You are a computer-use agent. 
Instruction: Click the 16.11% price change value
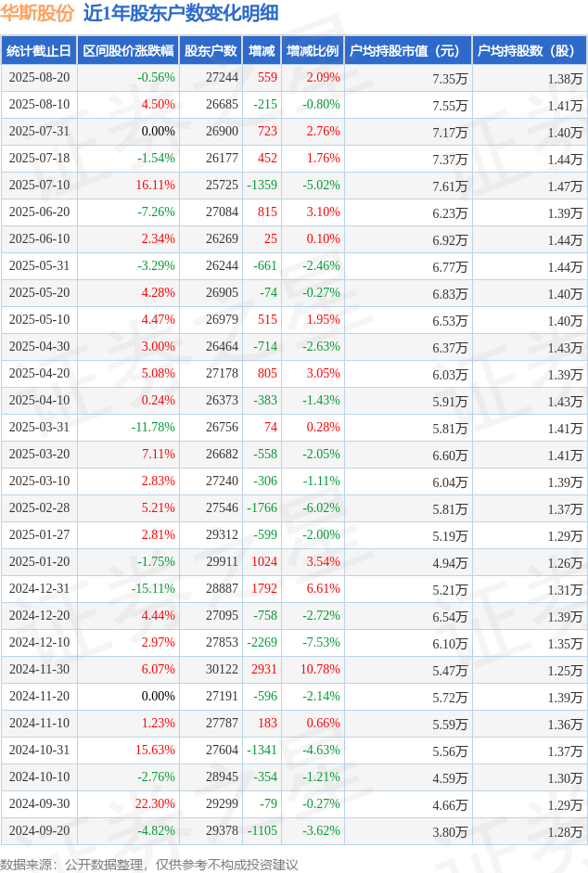click(156, 185)
